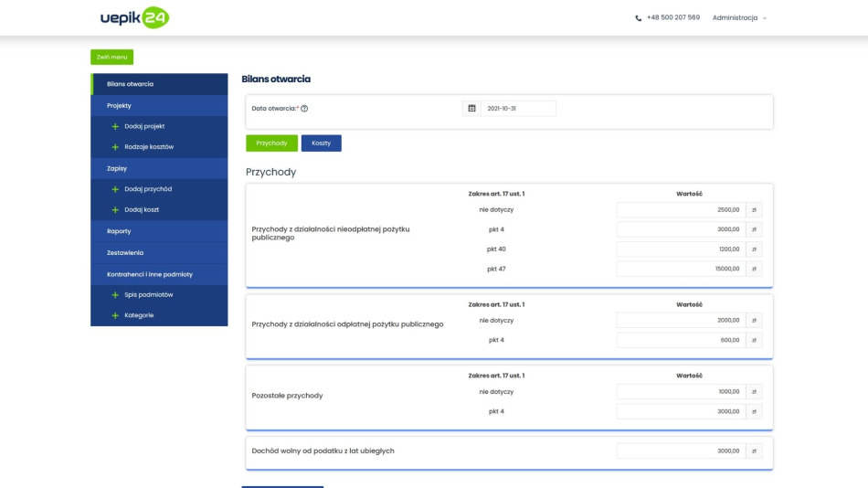
Task: Switch to Koszty tab button
Action: click(x=321, y=143)
